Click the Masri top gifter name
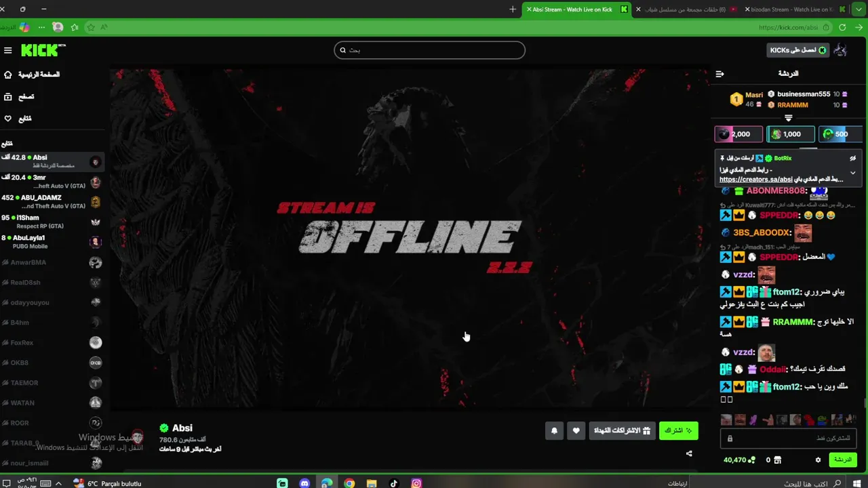 (754, 95)
